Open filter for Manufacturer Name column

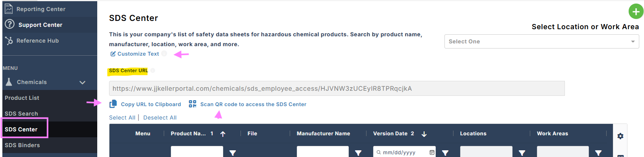click(x=358, y=153)
